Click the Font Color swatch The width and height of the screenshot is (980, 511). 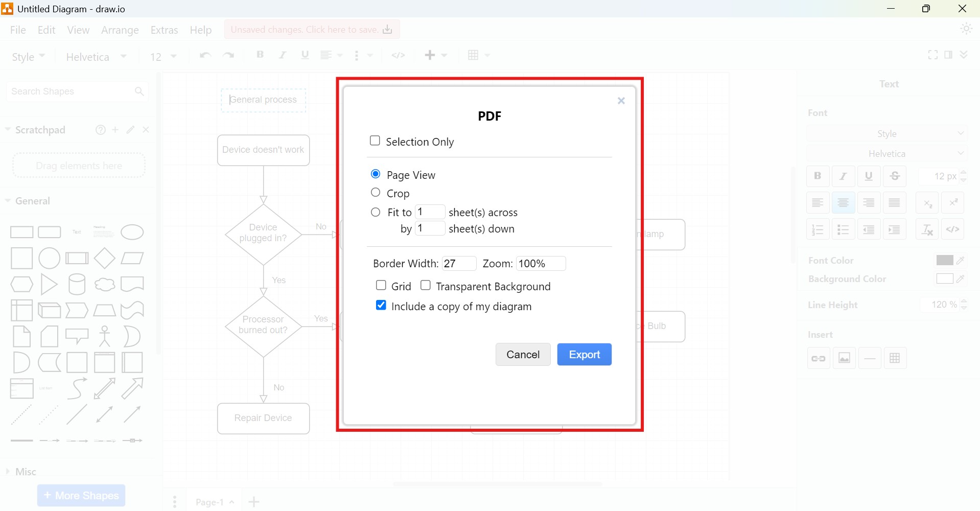[x=944, y=260]
